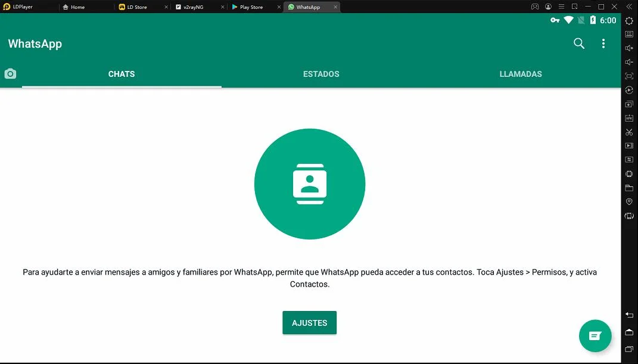Open keyboard mapping in LDPlayer sidebar
This screenshot has height=364, width=638.
point(629,34)
